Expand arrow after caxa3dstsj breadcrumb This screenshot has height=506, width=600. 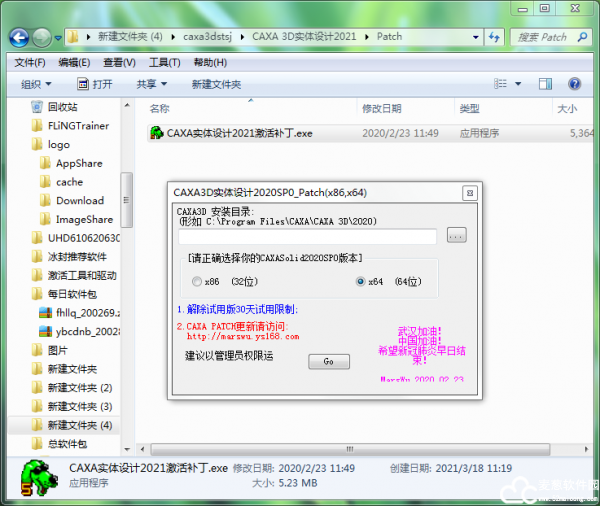coord(242,37)
